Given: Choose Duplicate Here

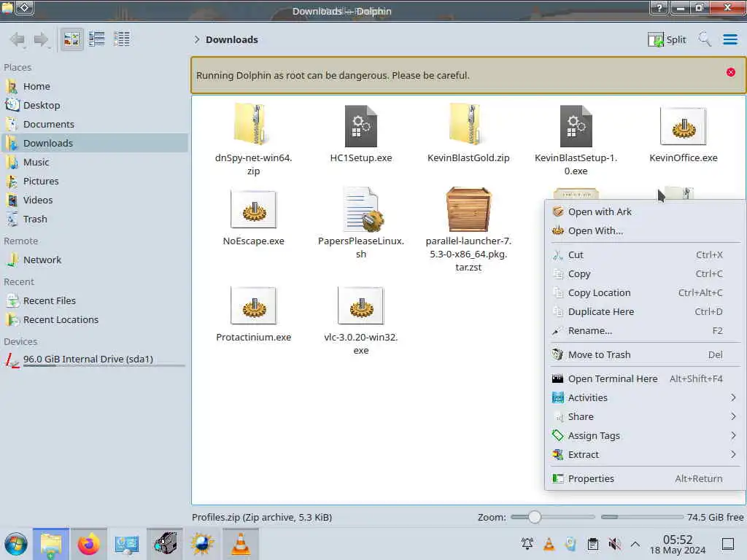Looking at the screenshot, I should [x=645, y=312].
